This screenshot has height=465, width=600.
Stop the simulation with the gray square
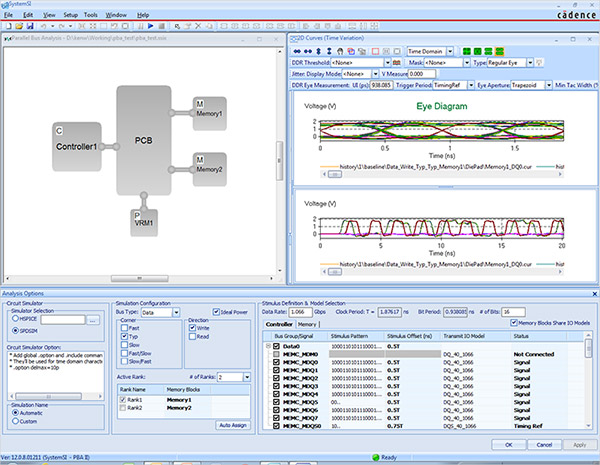(x=161, y=26)
